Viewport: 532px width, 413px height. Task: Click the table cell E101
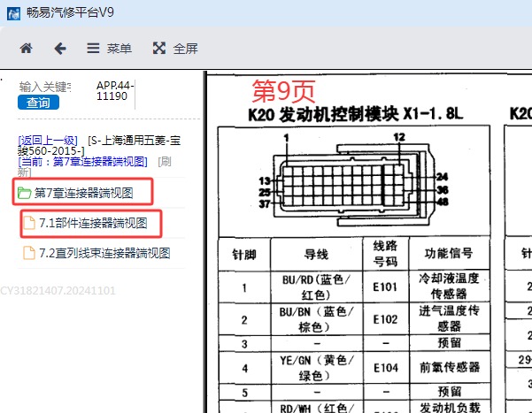pos(385,287)
